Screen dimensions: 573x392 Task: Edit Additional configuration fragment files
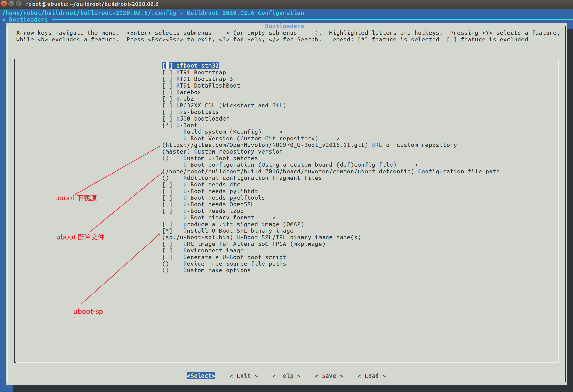pos(242,178)
